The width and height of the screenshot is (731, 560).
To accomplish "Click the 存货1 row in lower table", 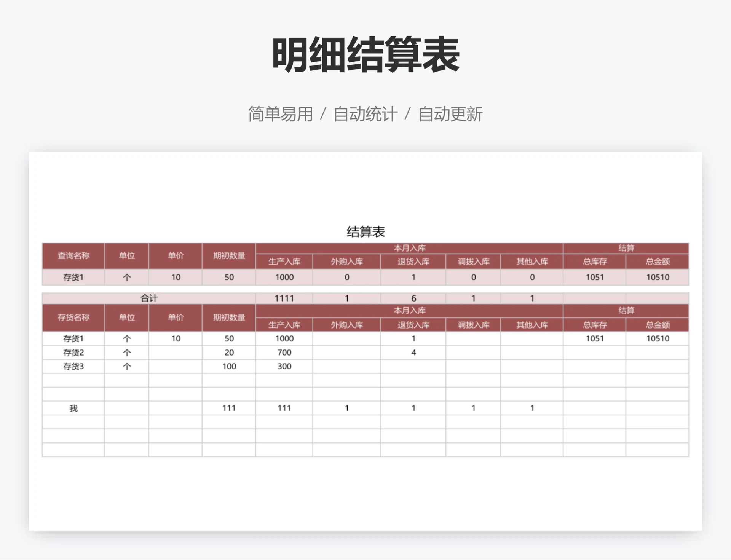I will click(x=73, y=338).
